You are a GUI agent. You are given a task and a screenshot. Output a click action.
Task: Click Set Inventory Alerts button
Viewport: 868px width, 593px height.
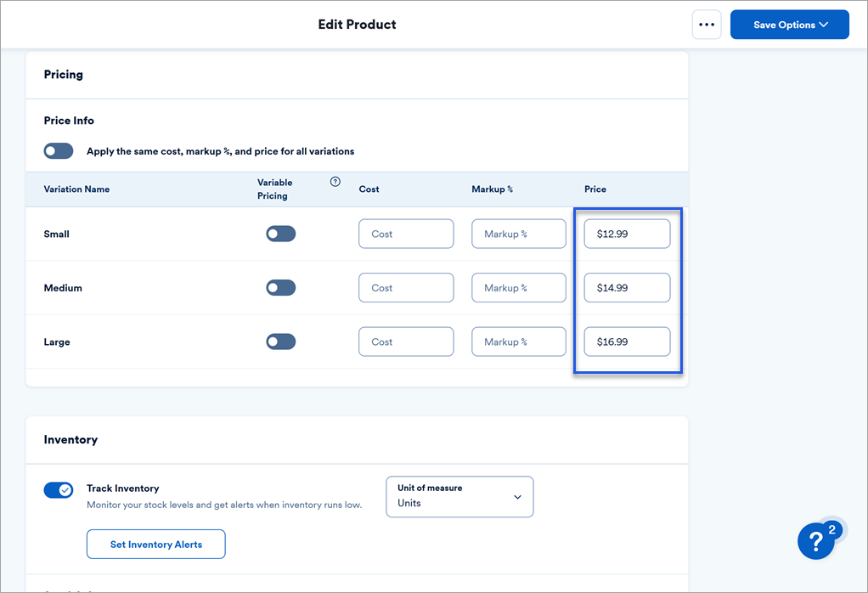pos(156,545)
